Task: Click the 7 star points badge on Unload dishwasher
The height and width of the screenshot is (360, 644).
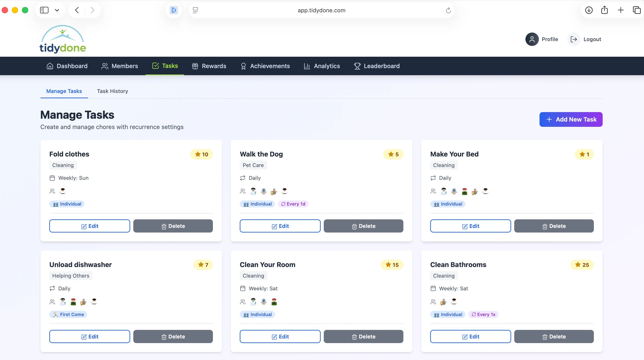Action: (203, 265)
